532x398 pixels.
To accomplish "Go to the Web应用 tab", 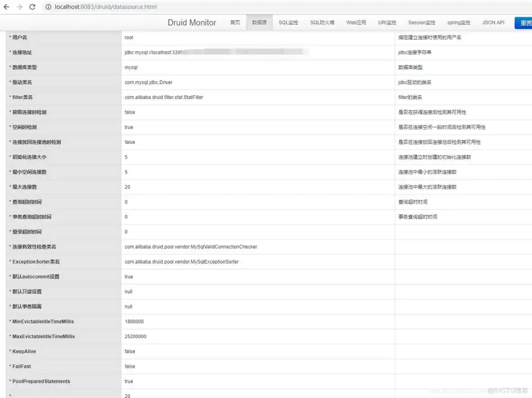I will 356,22.
